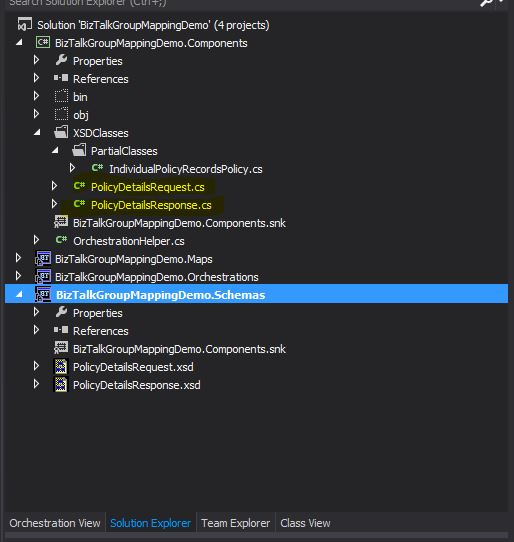Expand References under Schemas project

pyautogui.click(x=36, y=330)
